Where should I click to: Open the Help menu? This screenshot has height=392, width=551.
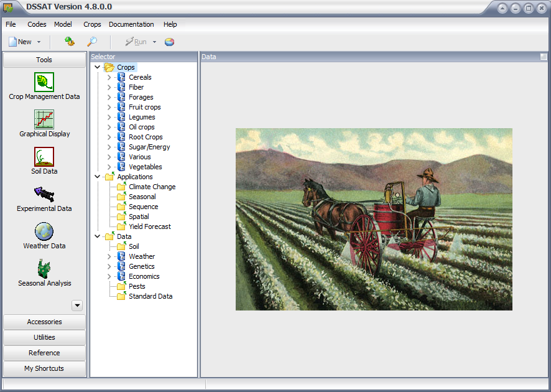point(170,24)
